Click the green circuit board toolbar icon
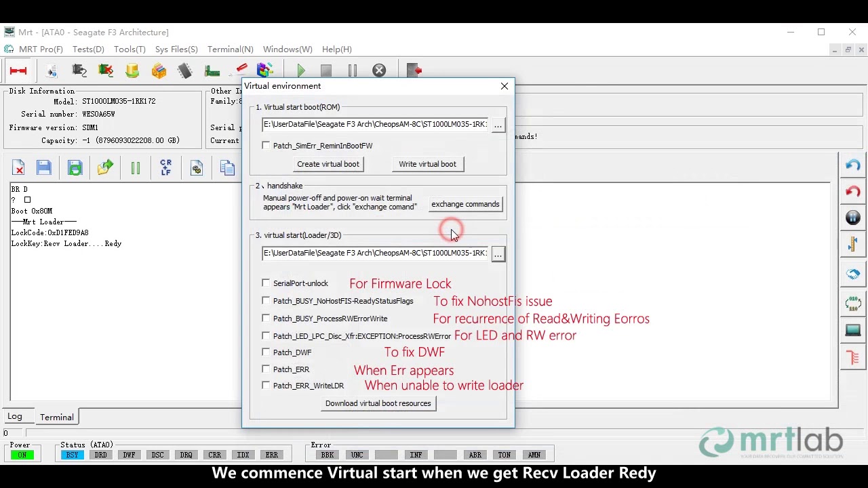This screenshot has width=868, height=488. tap(212, 70)
